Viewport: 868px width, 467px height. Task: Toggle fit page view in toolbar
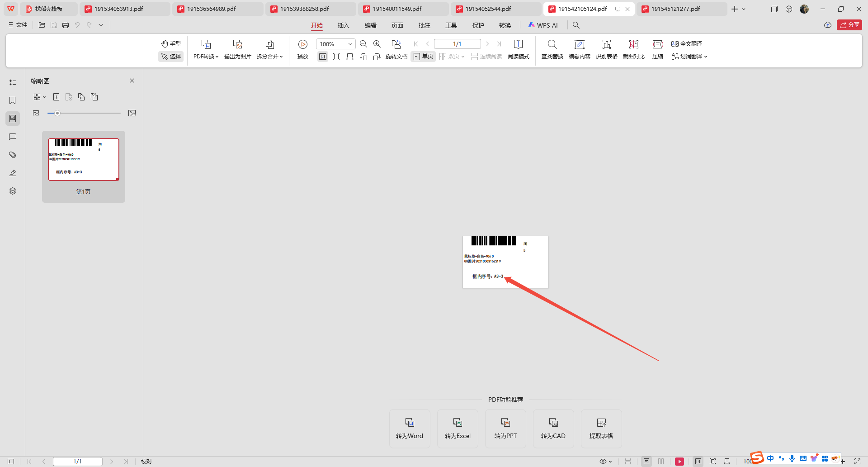click(x=336, y=57)
